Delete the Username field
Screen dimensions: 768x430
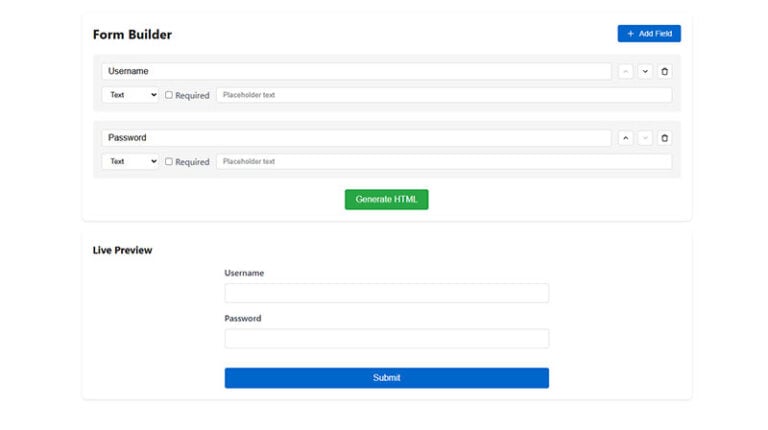coord(665,72)
